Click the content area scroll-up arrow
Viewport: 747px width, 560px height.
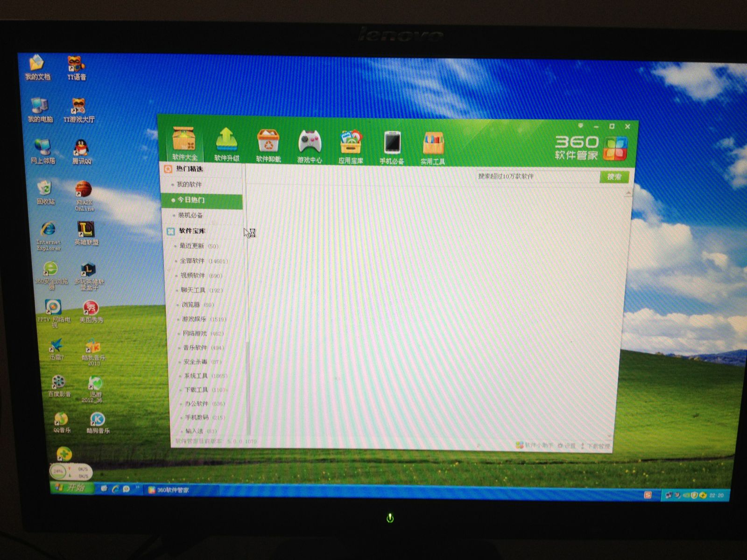click(x=628, y=193)
